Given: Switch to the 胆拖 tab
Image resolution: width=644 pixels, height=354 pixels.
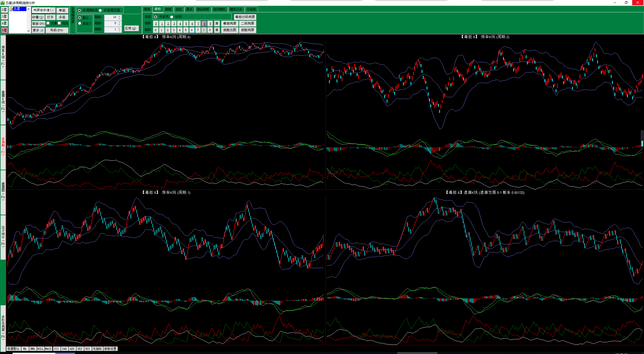Looking at the screenshot, I should (168, 9).
